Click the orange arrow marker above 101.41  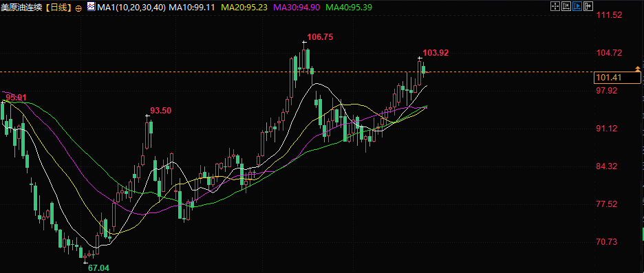point(637,68)
